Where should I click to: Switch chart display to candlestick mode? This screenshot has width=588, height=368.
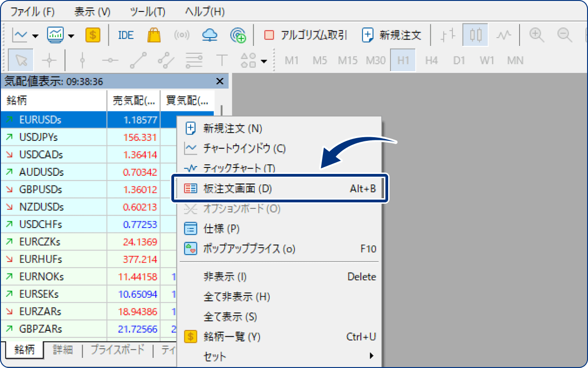(475, 35)
